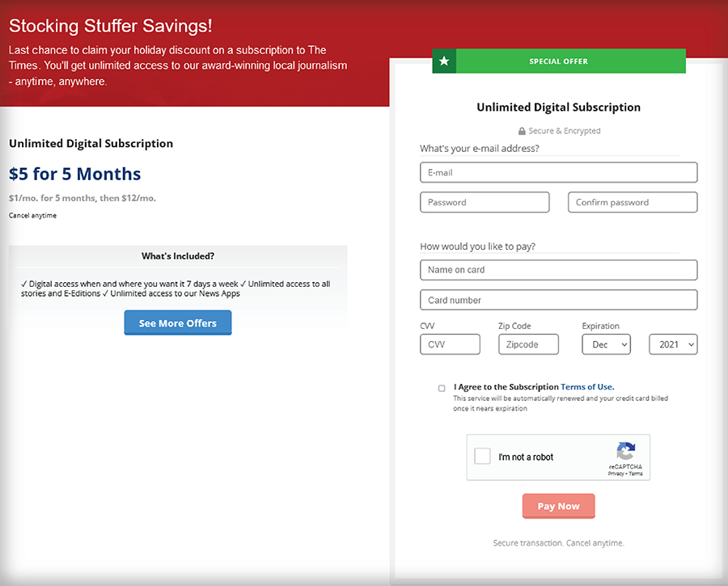Open the expiration month dropdown showing Dec
The height and width of the screenshot is (586, 728).
(606, 344)
